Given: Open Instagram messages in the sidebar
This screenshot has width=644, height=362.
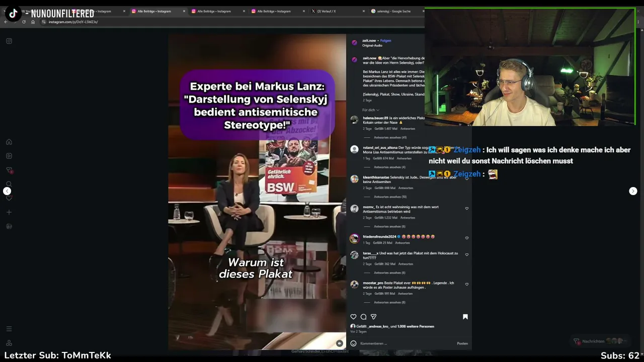Looking at the screenshot, I should point(9,170).
